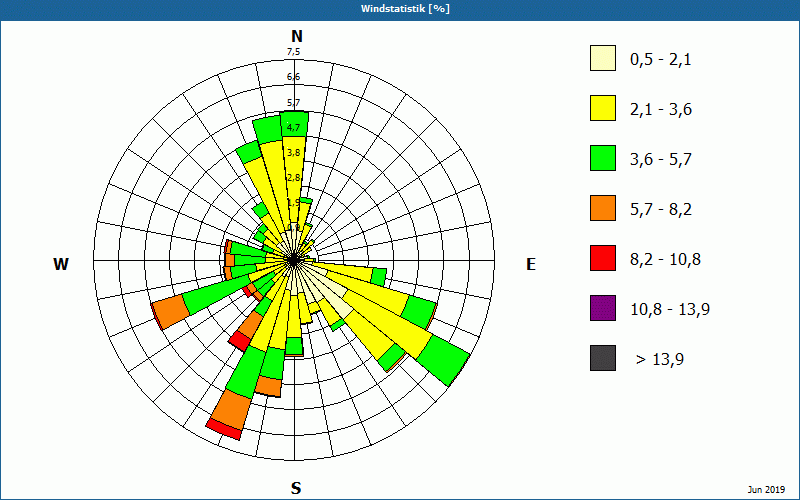Click the dark gray > 13,9 legend swatch
800x500 pixels.
[603, 358]
